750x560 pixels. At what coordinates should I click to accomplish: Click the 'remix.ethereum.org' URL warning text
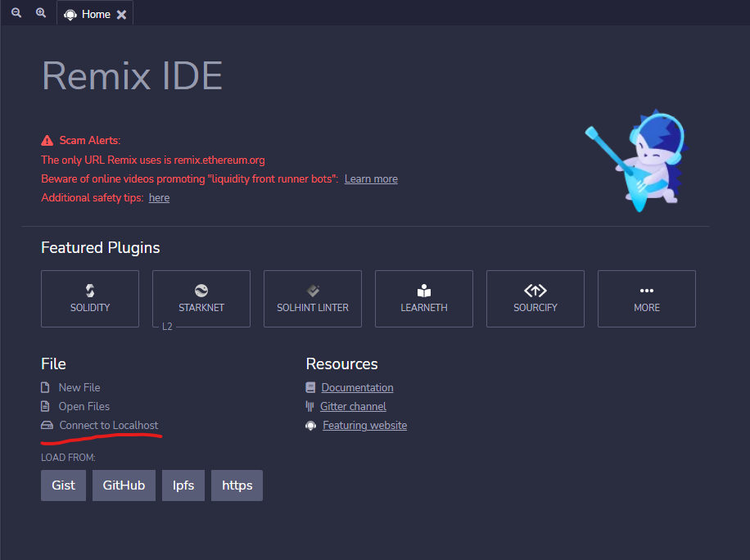219,160
